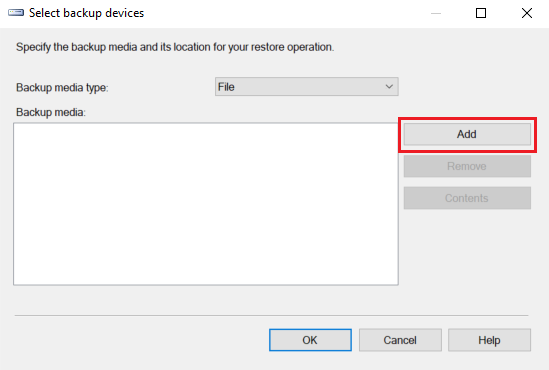The height and width of the screenshot is (370, 549).
Task: Close the Select backup devices dialog
Action: 527,13
